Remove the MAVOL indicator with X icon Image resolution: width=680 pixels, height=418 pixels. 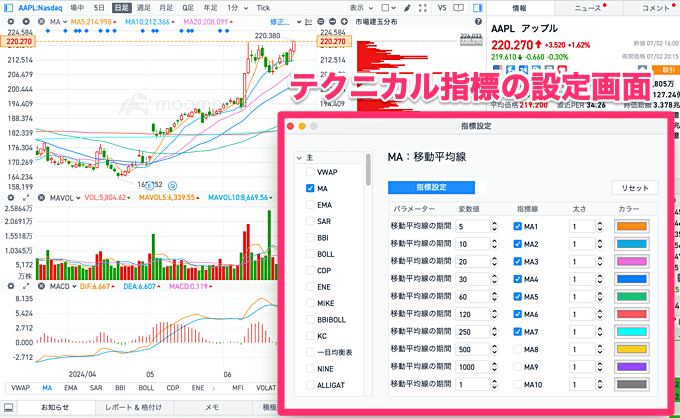(x=41, y=198)
